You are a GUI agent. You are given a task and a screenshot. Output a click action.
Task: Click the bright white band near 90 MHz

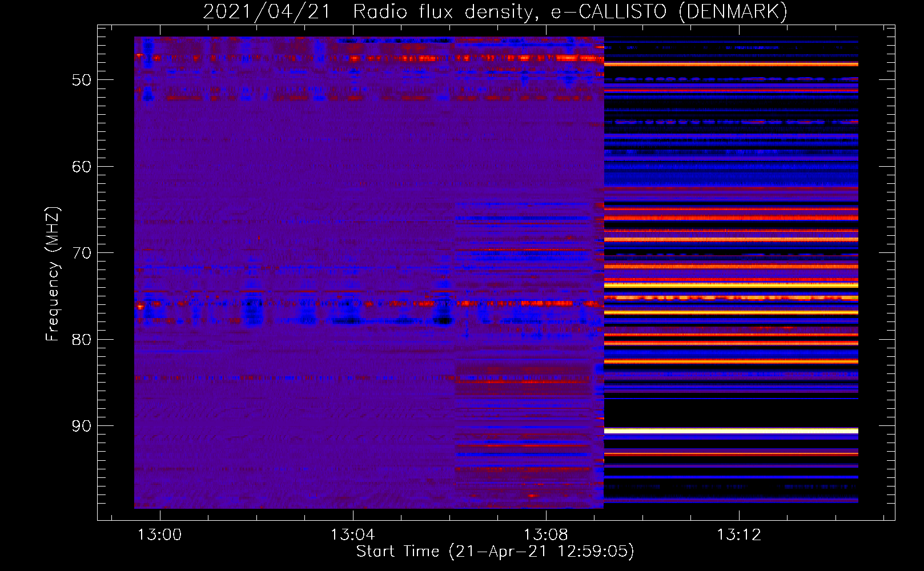[731, 431]
